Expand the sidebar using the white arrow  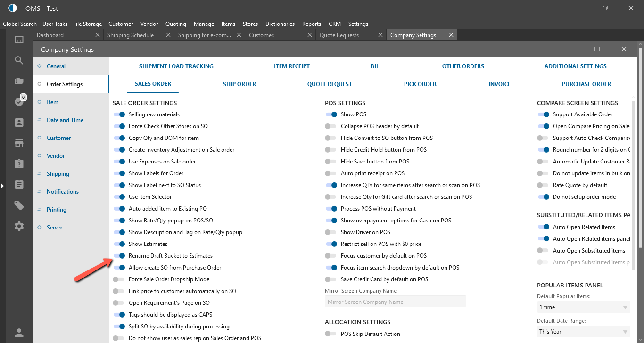(x=2, y=186)
